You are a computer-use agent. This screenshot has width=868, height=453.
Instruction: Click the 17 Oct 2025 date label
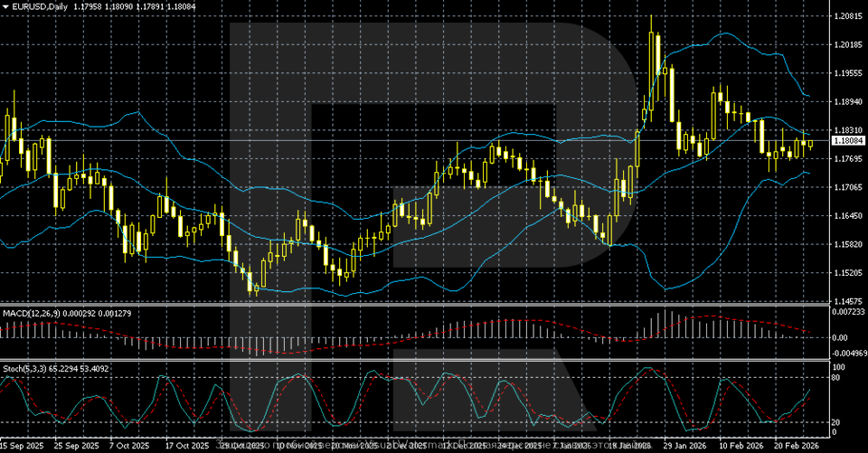(185, 446)
